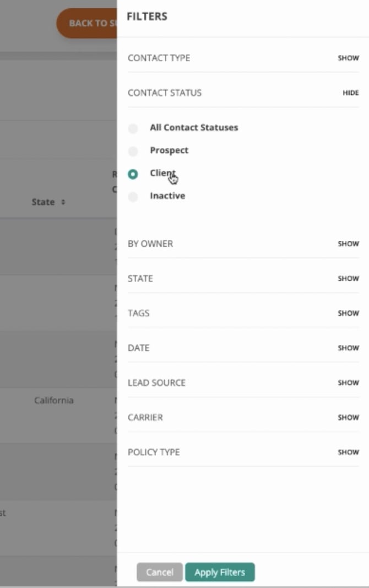The width and height of the screenshot is (369, 588).
Task: Cancel the filter panel
Action: [159, 573]
